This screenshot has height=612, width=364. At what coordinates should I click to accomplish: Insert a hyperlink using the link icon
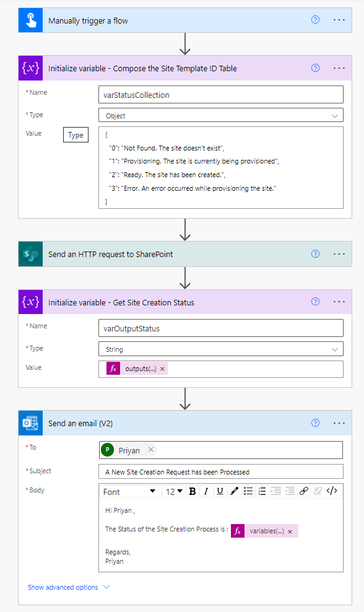(x=304, y=491)
